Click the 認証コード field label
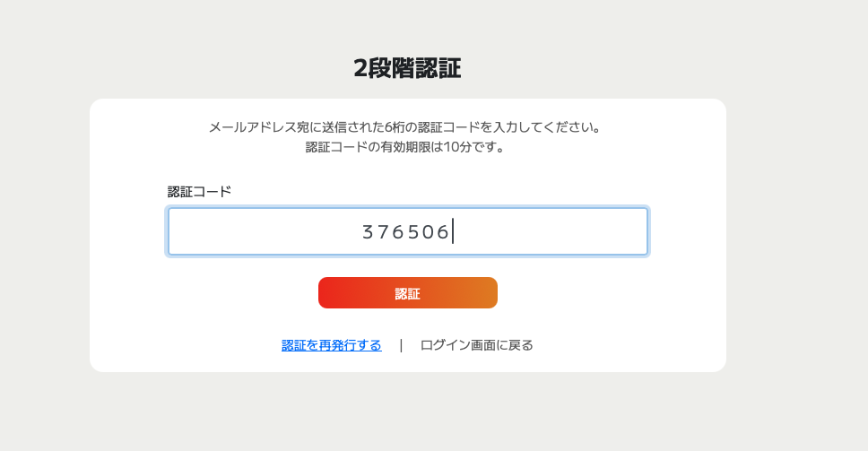This screenshot has width=868, height=451. 199,191
